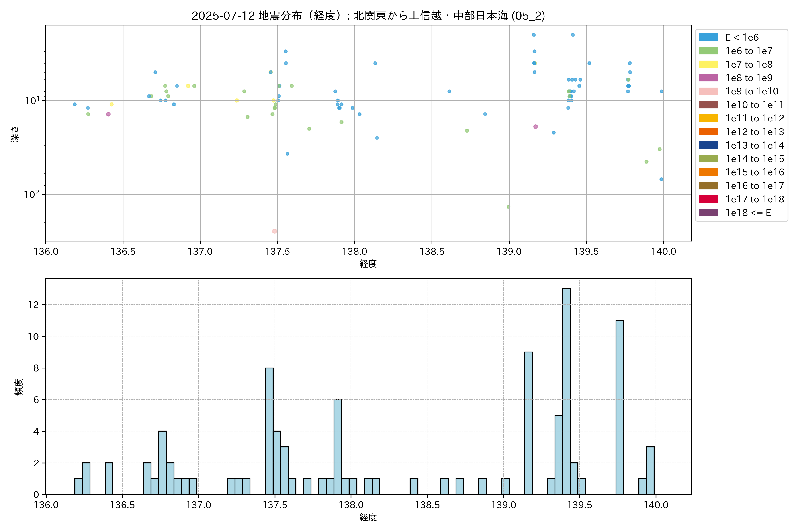Click the height-6 histogram bar near 137.9
Screen dimensions: 798x532
pyautogui.click(x=338, y=447)
